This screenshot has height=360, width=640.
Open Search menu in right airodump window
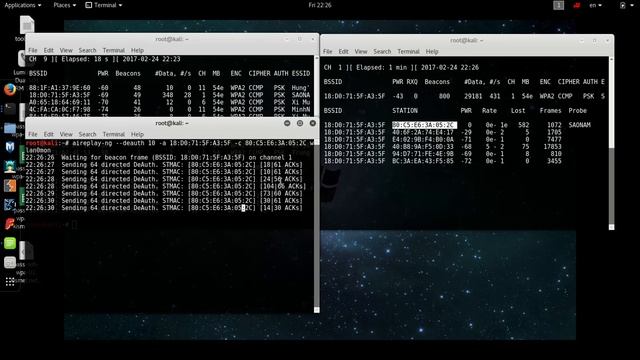[x=382, y=51]
